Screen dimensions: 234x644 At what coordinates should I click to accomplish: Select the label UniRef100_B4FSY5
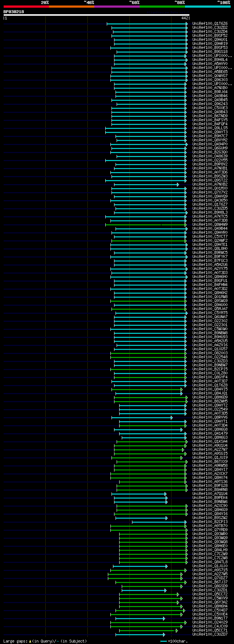[x=210, y=120]
